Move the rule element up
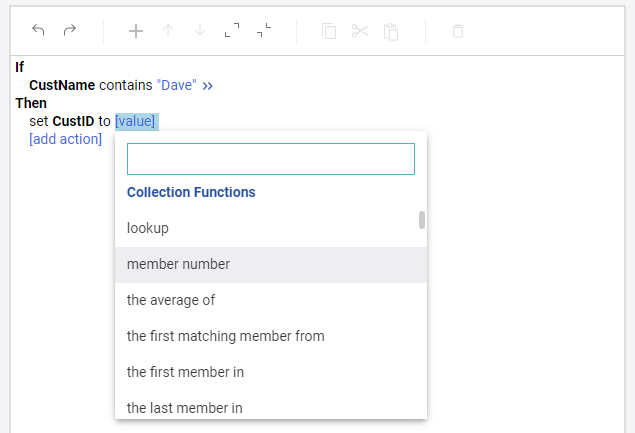 (168, 31)
